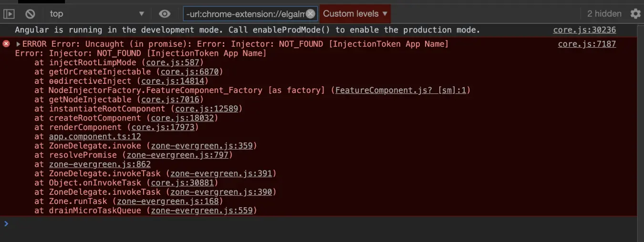Screen dimensions: 644x242
Task: Show the 2 hidden messages
Action: pos(604,14)
